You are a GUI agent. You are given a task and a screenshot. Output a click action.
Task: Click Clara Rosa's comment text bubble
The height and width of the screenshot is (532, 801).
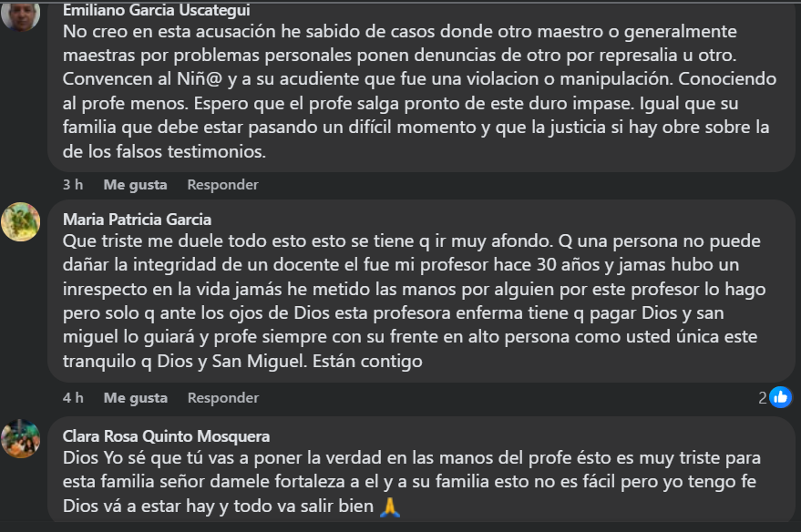pyautogui.click(x=421, y=470)
